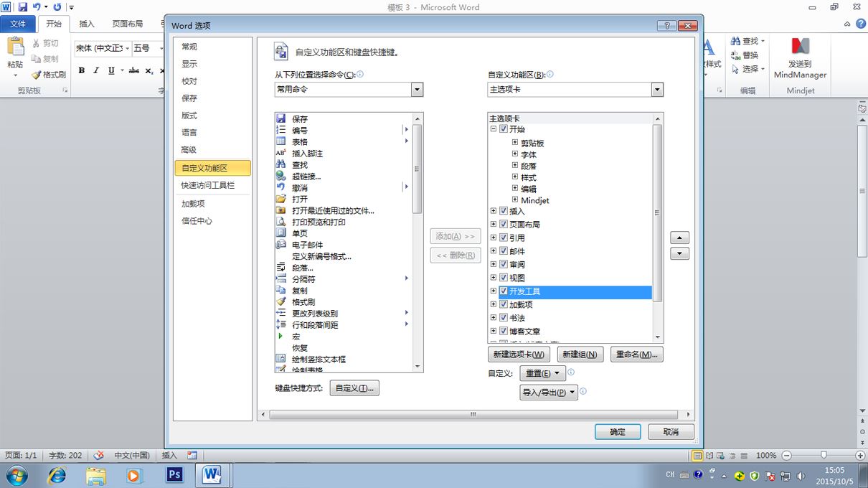
Task: Select the 查找 binoculars command icon
Action: pyautogui.click(x=281, y=164)
